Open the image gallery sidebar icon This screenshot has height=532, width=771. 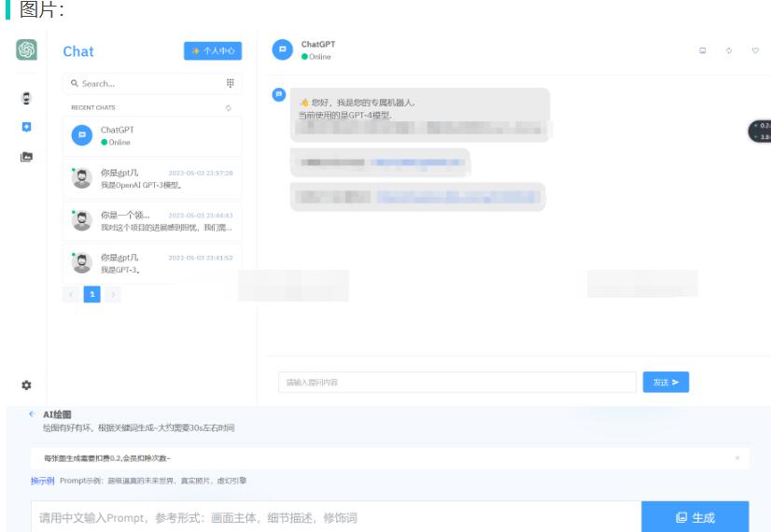click(x=26, y=157)
